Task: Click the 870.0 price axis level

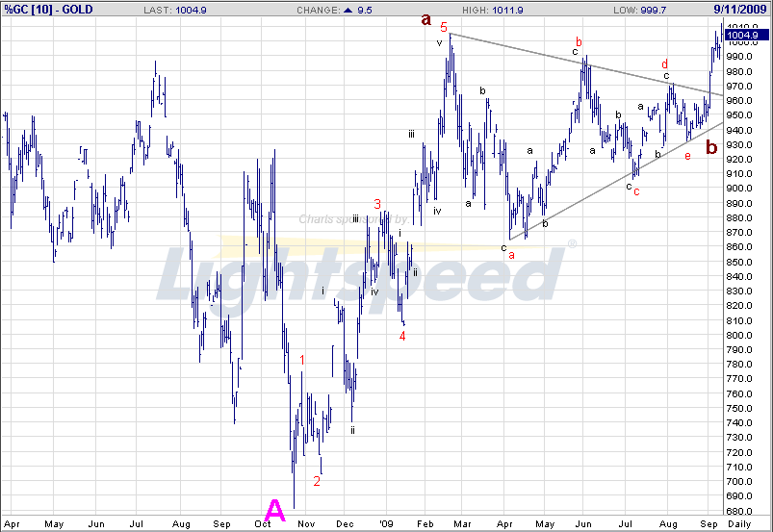Action: click(741, 233)
